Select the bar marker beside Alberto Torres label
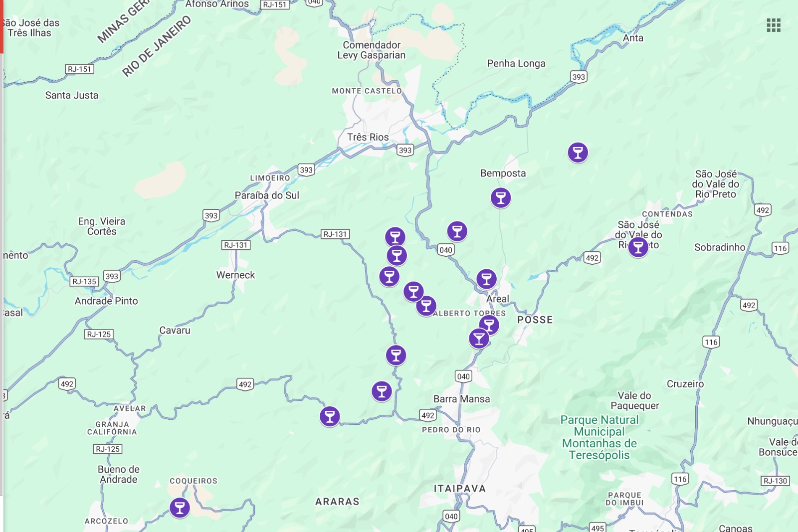Viewport: 798px width, 532px height. [426, 306]
